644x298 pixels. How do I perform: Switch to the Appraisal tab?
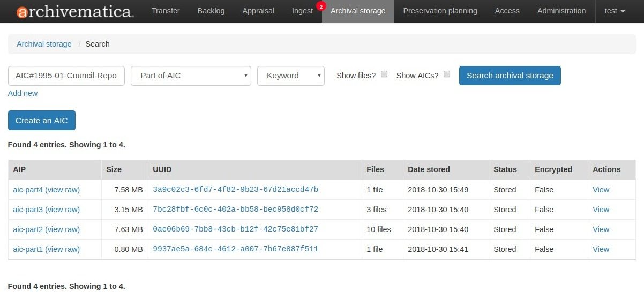pos(258,11)
